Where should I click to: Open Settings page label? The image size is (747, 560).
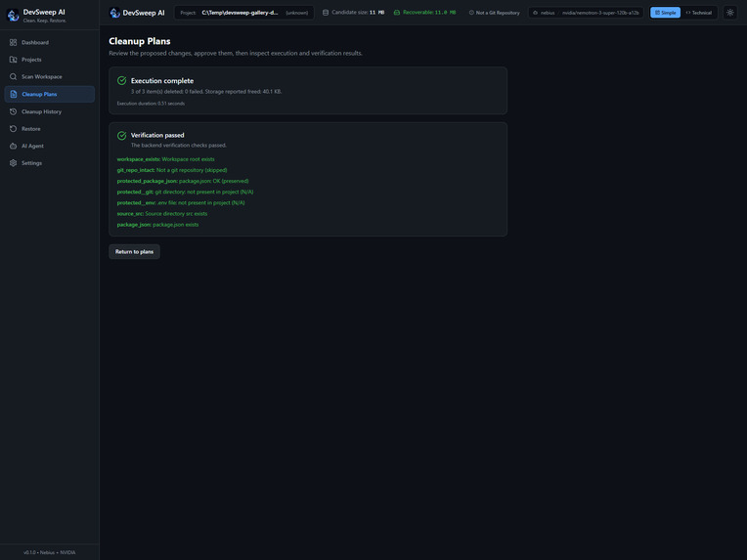pos(31,163)
